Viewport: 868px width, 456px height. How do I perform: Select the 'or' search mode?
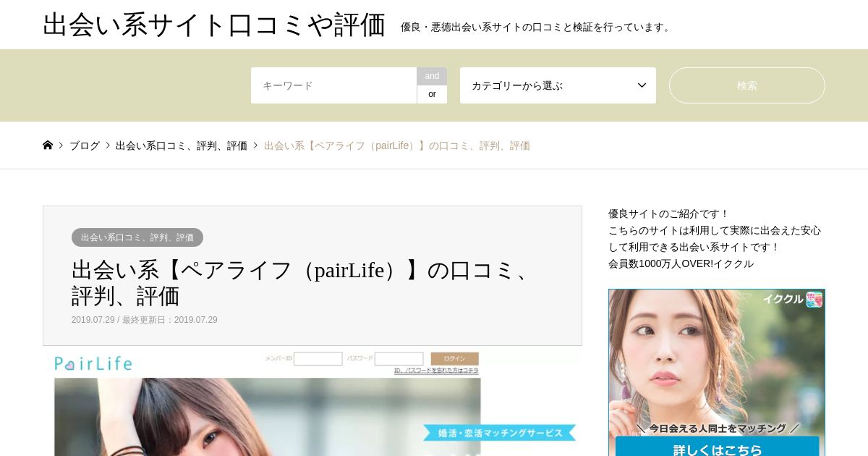(432, 94)
